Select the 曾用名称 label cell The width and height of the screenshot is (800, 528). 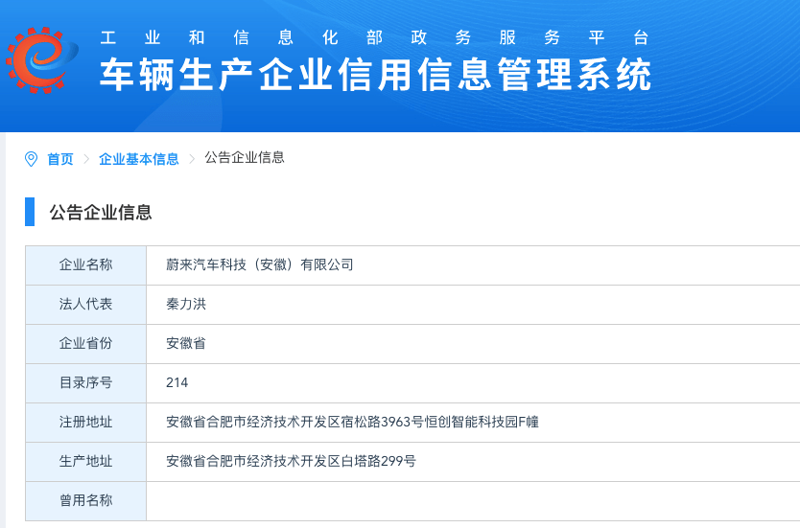click(86, 500)
